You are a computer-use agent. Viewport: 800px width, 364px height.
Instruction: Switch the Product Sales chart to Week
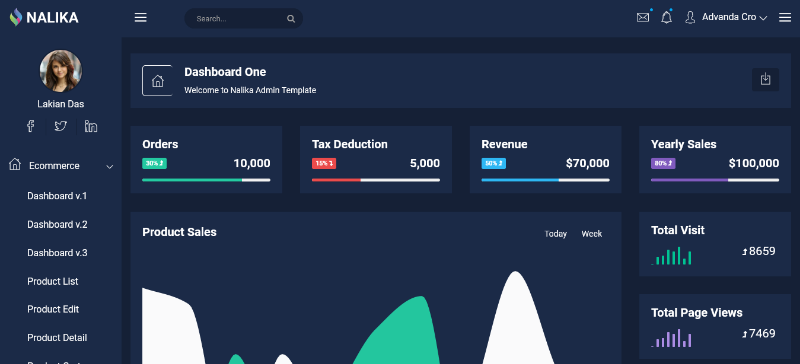[592, 234]
